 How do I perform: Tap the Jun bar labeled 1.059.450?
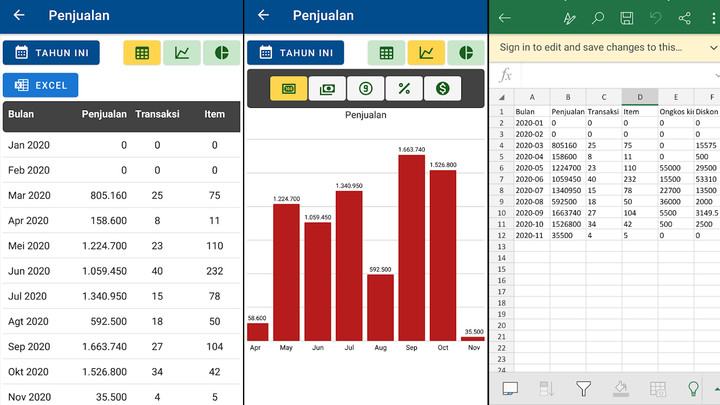pos(318,281)
